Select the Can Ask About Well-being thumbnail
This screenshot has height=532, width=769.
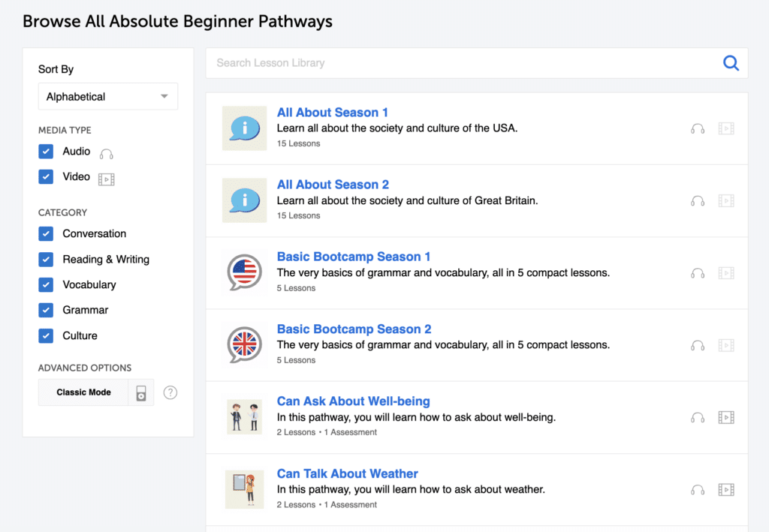coord(245,417)
